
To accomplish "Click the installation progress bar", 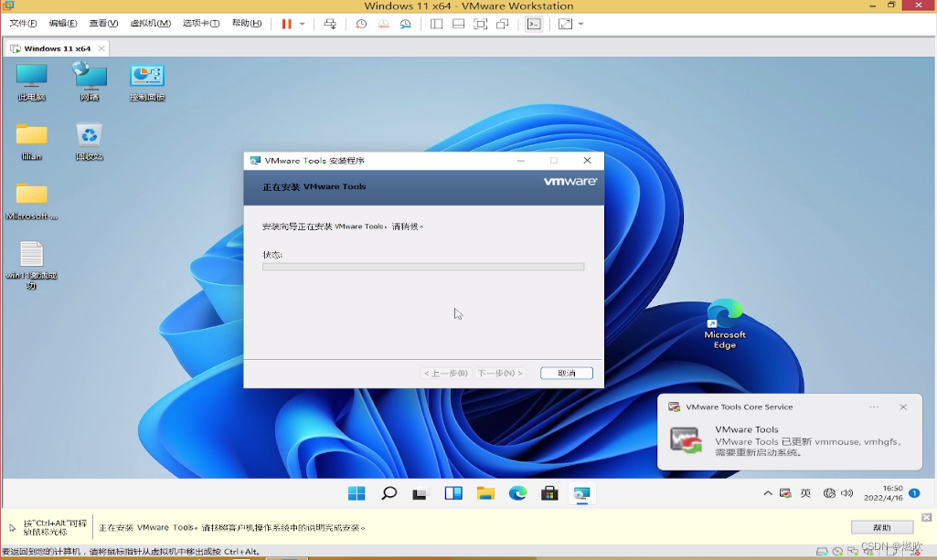I will point(423,267).
